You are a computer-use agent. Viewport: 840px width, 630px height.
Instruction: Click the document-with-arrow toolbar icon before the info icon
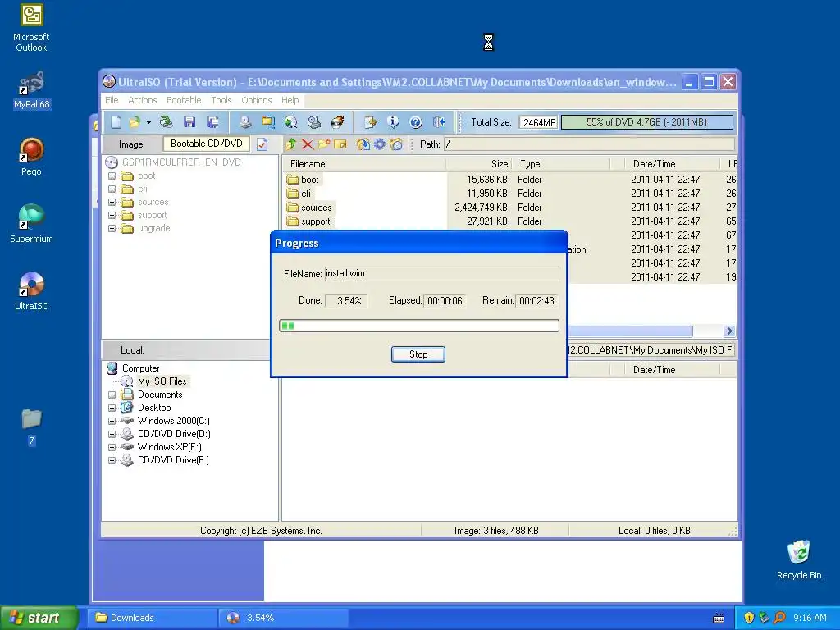pos(370,122)
